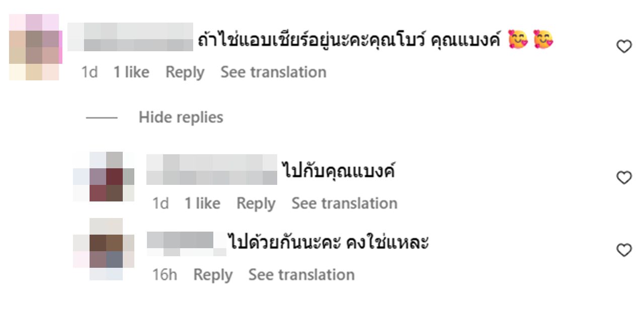Viewport: 644px width, 315px height.
Task: Like the top comment with heart-face emojis
Action: click(624, 47)
